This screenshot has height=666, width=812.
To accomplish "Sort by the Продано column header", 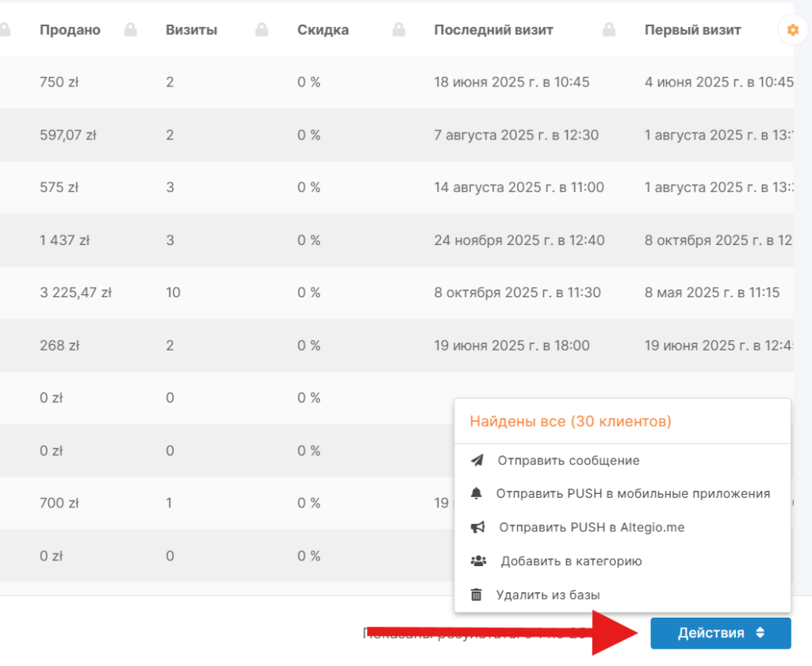I will pos(70,30).
